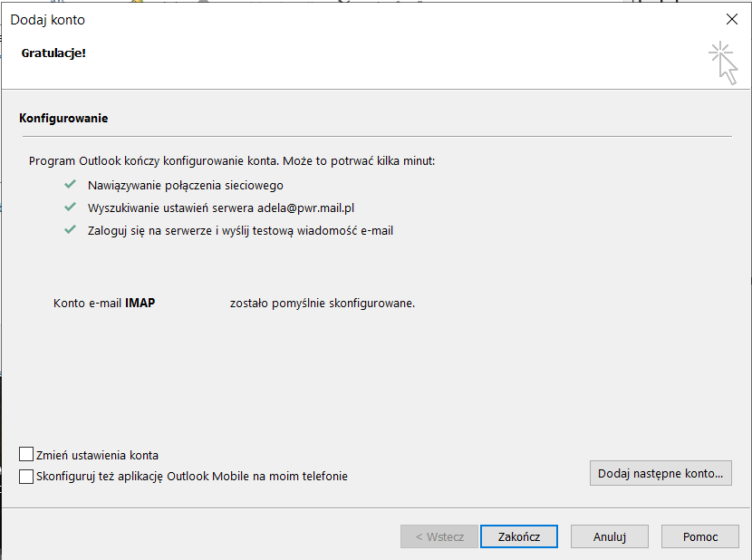Click the Gratulacje! heading
The image size is (752, 560).
click(x=54, y=53)
